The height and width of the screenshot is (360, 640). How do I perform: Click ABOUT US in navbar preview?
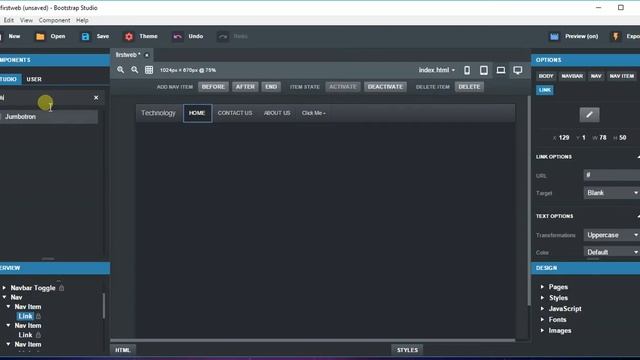(x=277, y=113)
